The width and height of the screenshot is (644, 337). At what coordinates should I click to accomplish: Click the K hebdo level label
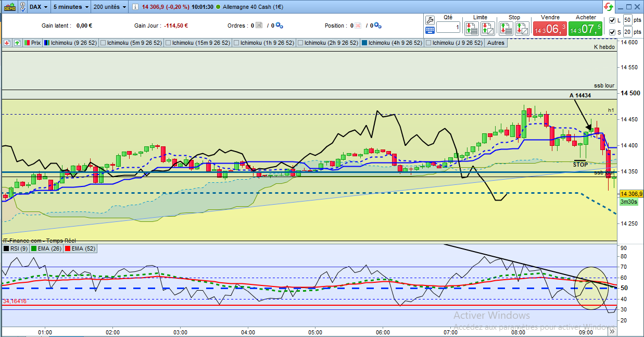pyautogui.click(x=604, y=47)
